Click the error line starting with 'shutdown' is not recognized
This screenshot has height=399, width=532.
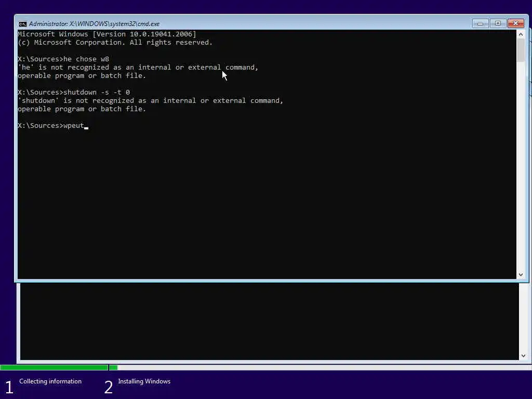[150, 100]
